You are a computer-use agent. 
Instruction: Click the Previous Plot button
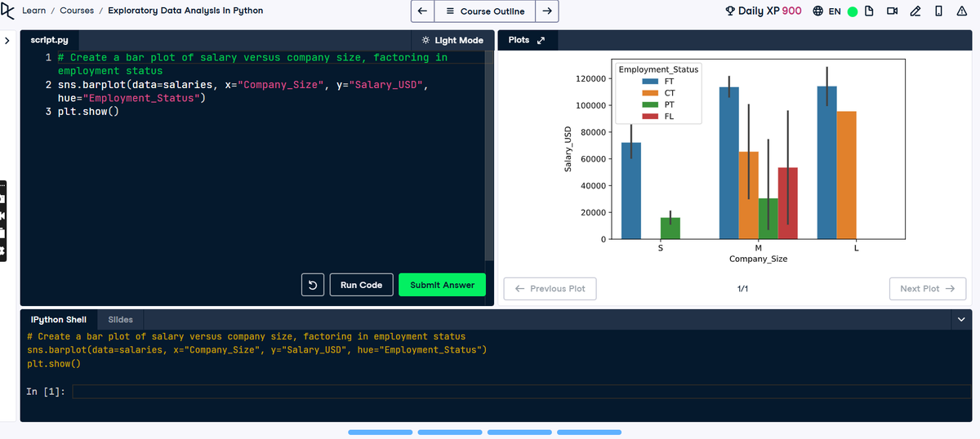pyautogui.click(x=550, y=288)
